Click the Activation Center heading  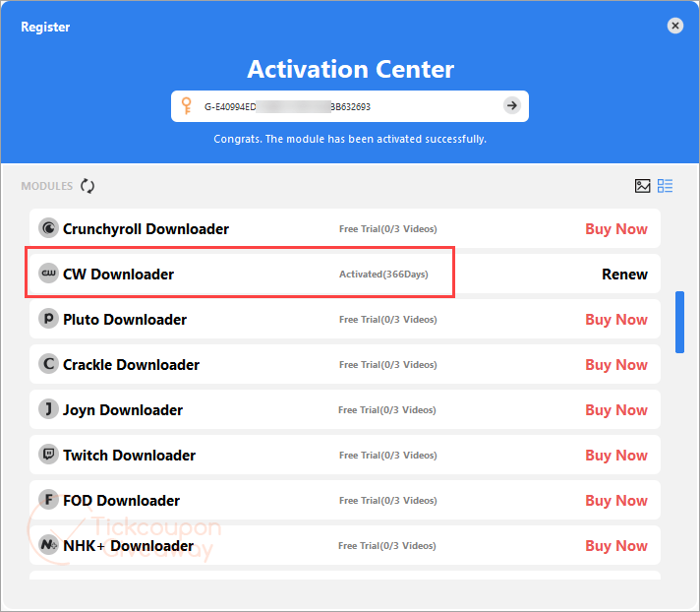pos(350,69)
